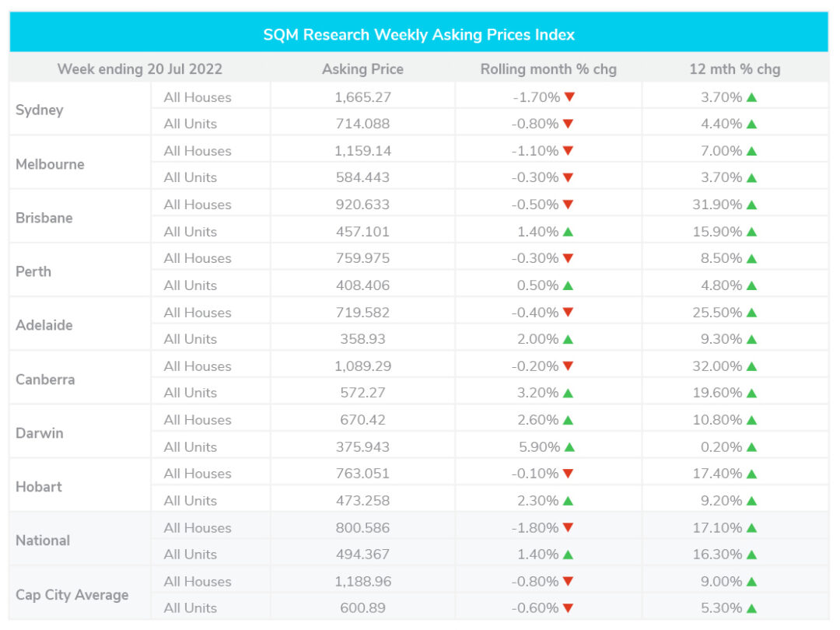Select the Perth city label
Viewport: 840px width, 630px height.
33,271
